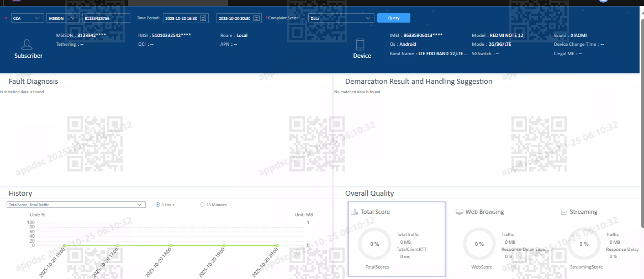Click the Device Change Time label
Screen dimensions: 644x279
(575, 44)
